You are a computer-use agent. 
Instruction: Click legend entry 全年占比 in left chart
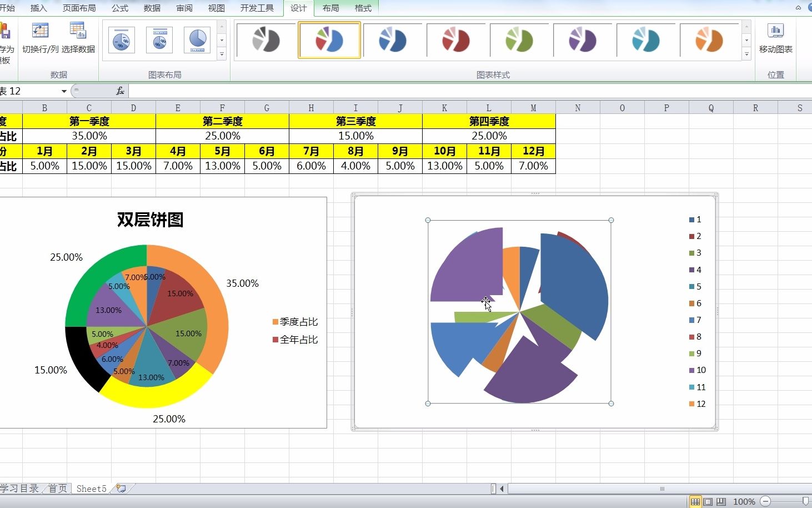(295, 340)
